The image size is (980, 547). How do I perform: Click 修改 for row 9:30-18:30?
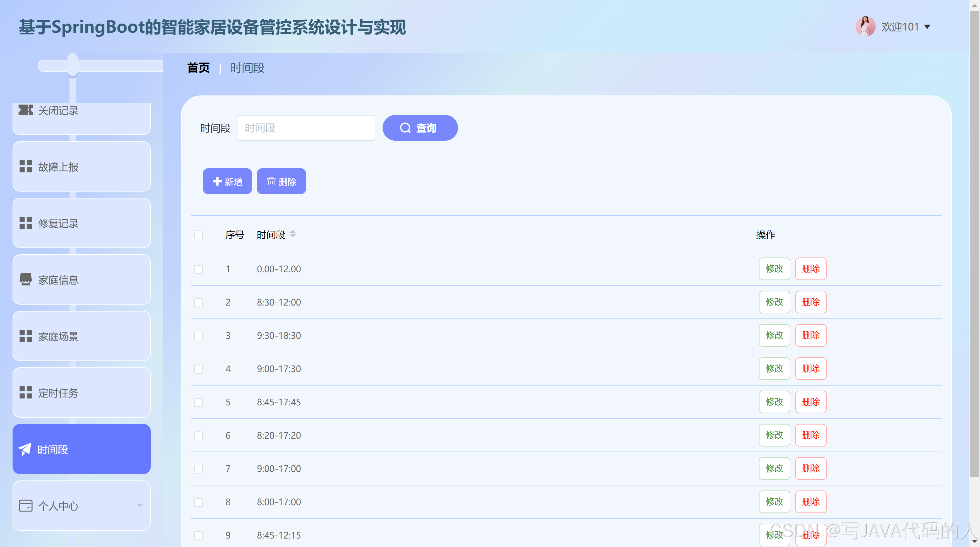click(x=774, y=335)
